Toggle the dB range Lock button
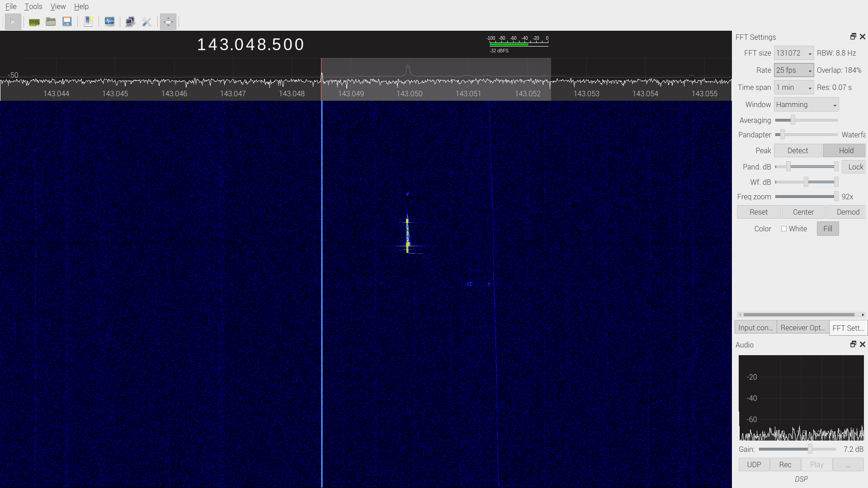868x488 pixels. pos(855,167)
